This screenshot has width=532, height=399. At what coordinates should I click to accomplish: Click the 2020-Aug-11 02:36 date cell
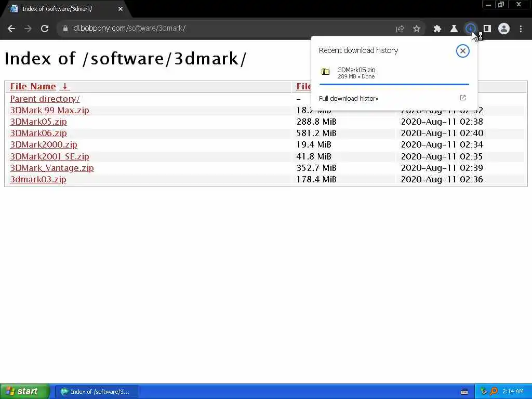[x=442, y=179]
